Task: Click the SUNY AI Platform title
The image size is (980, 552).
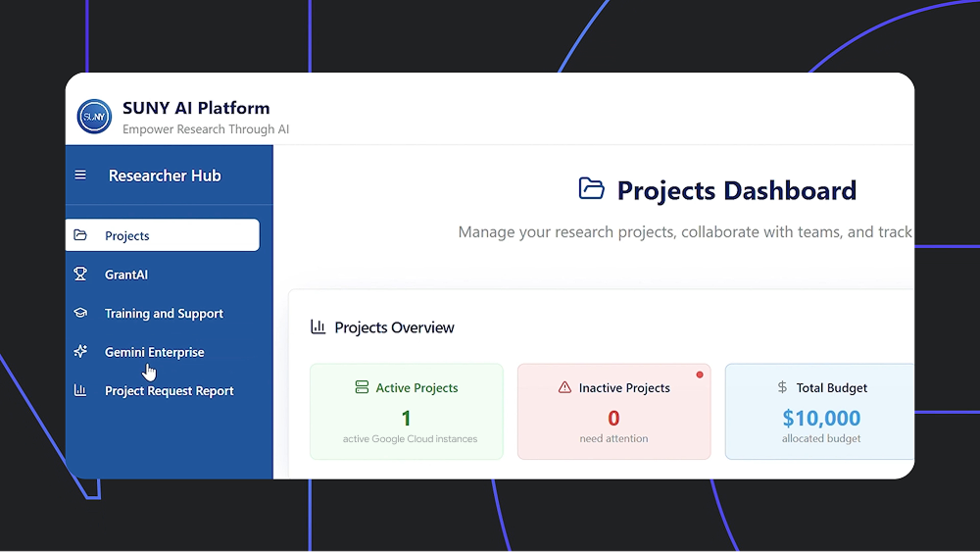Action: 196,108
